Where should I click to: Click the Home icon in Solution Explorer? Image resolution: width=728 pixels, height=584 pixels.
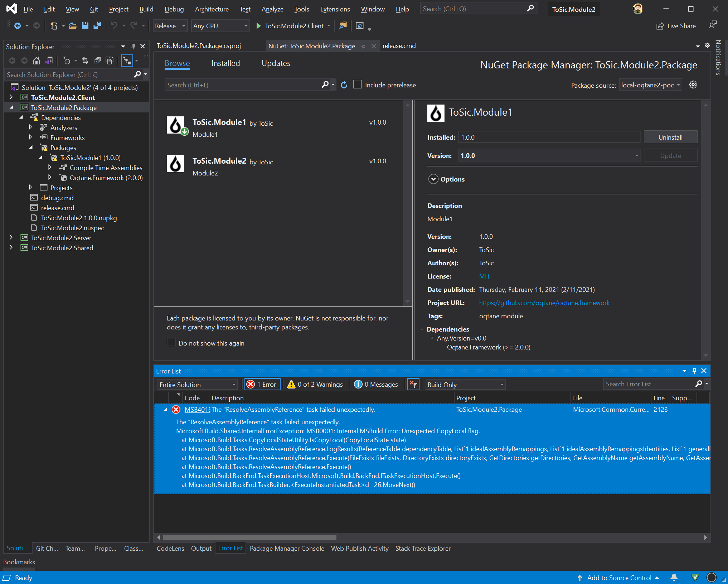click(37, 61)
